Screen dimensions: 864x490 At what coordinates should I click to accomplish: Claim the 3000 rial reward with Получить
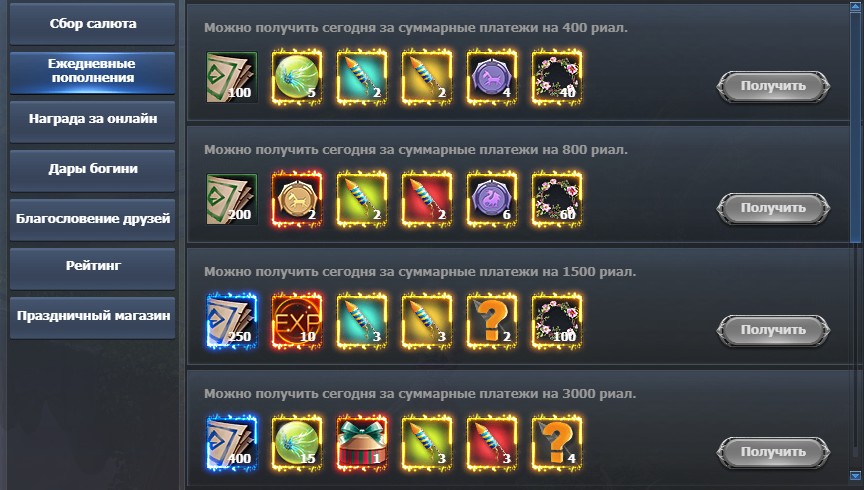pos(773,452)
